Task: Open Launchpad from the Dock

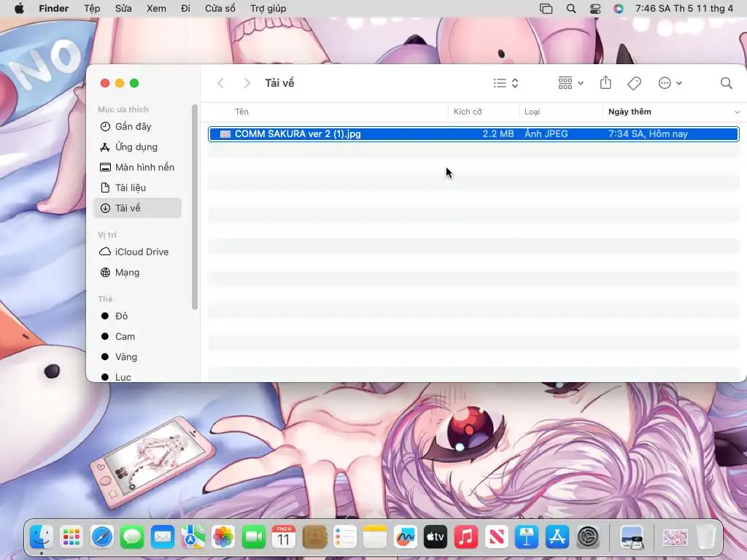Action: pyautogui.click(x=71, y=537)
